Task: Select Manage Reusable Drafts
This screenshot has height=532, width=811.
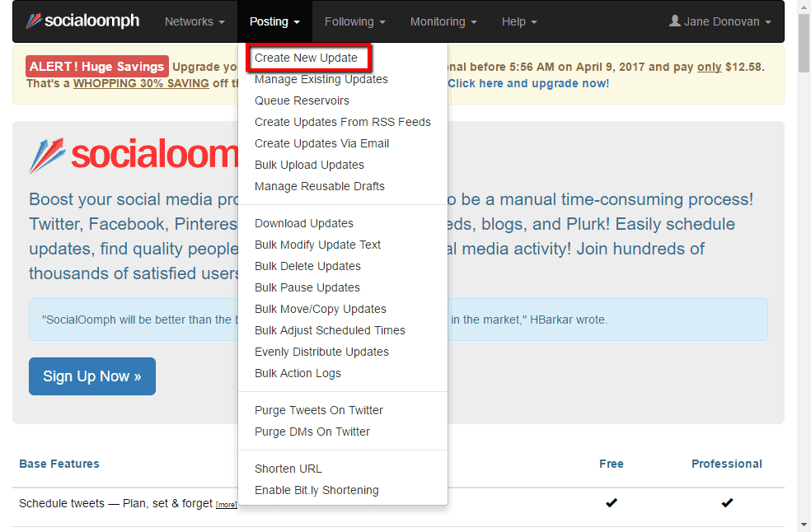Action: pos(320,186)
